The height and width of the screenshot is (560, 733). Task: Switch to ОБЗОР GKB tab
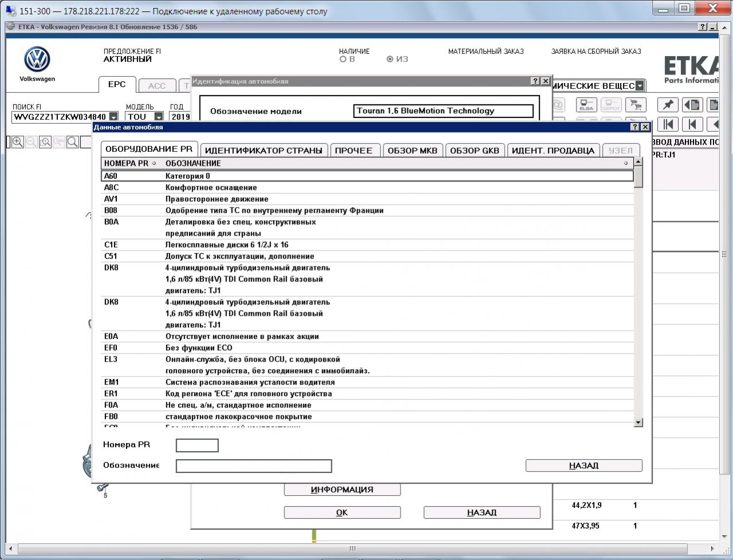[475, 150]
